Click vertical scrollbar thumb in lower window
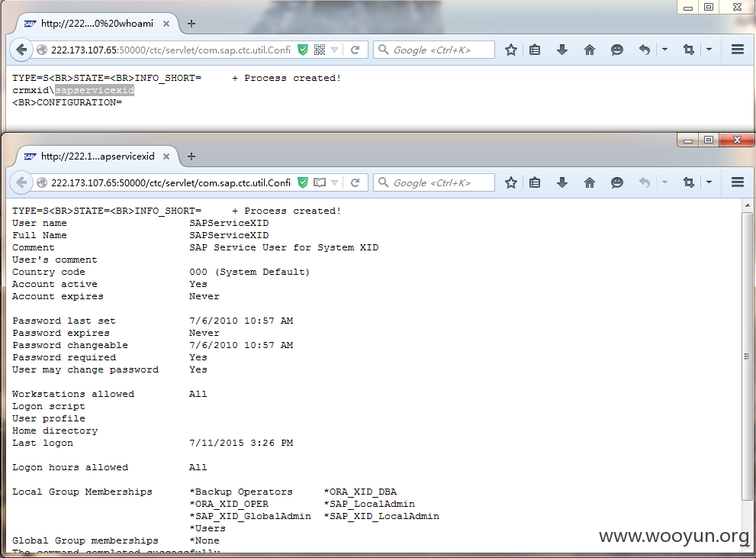 [x=748, y=356]
